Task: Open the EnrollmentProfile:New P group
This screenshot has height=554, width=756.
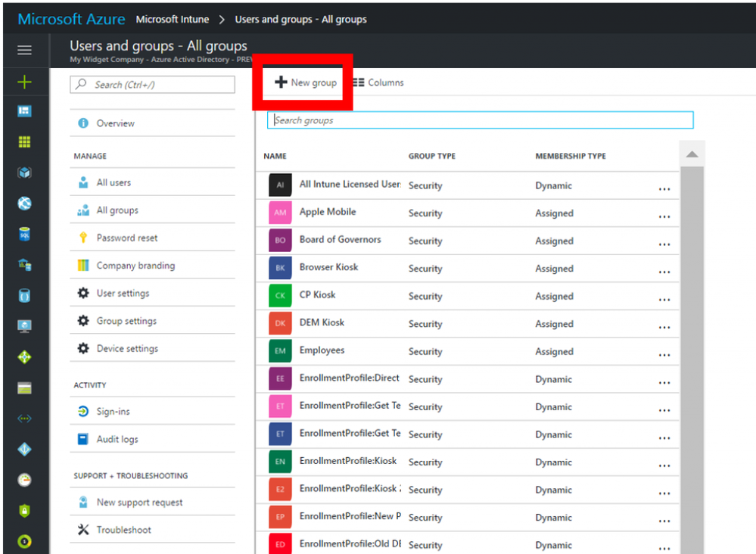Action: click(467, 517)
